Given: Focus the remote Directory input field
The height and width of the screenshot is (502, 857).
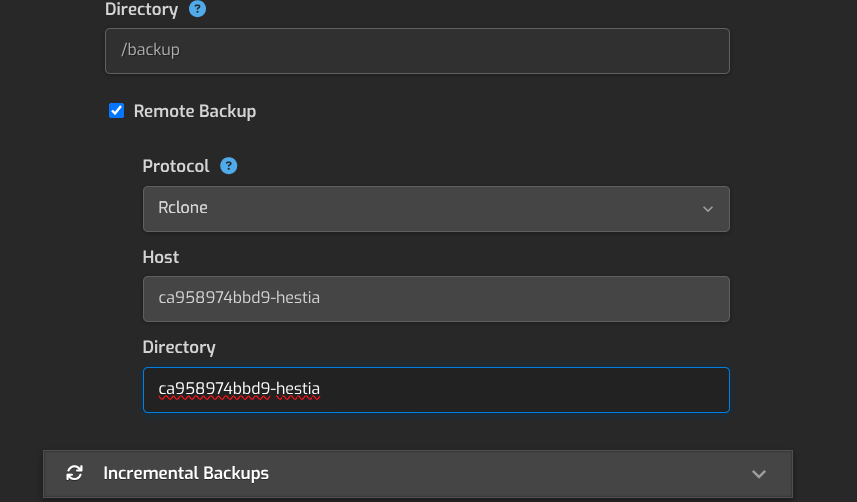Looking at the screenshot, I should click(436, 390).
